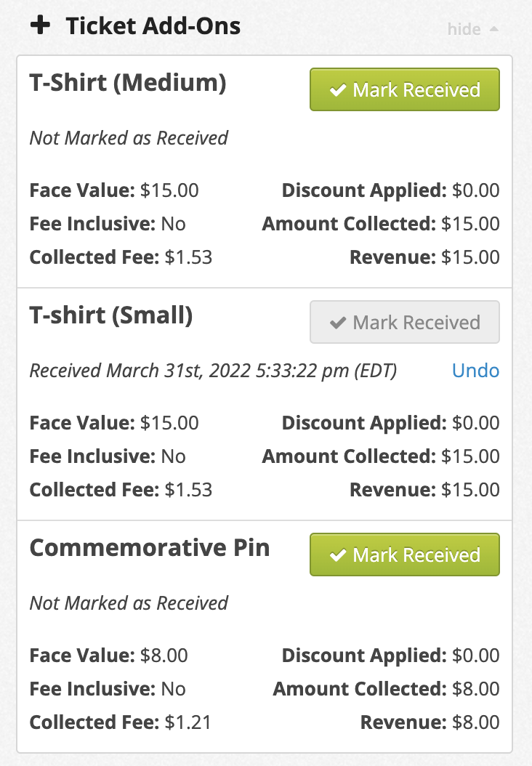Click Not Marked as Received under Commemorative Pin

coord(129,603)
